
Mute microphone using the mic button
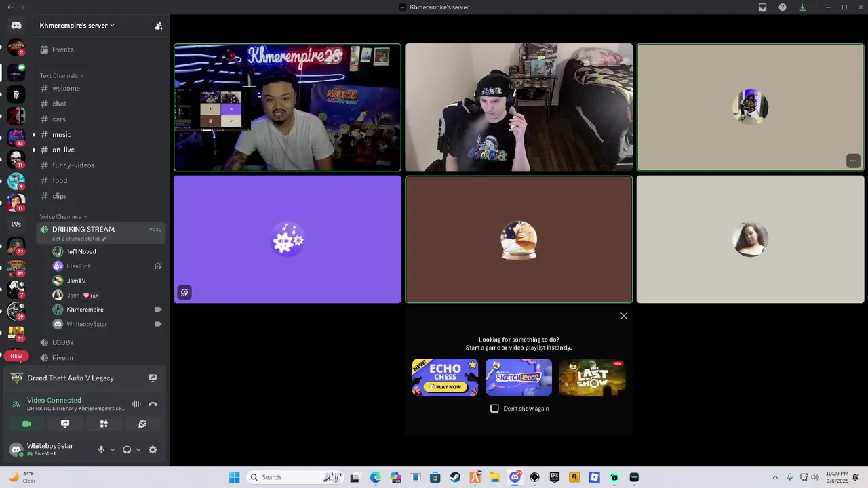(101, 449)
